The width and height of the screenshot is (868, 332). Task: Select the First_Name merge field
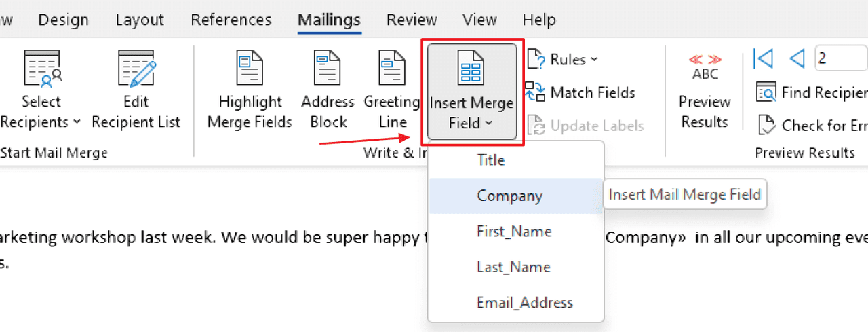(x=513, y=232)
